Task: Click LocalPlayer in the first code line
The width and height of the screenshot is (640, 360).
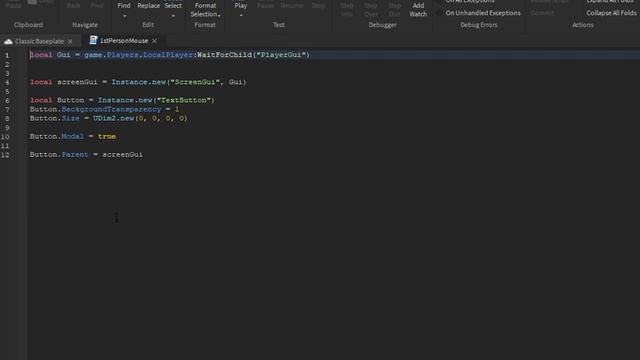Action: click(x=167, y=55)
